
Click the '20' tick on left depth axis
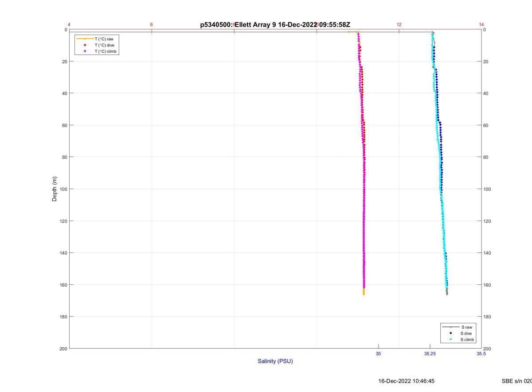[64, 62]
